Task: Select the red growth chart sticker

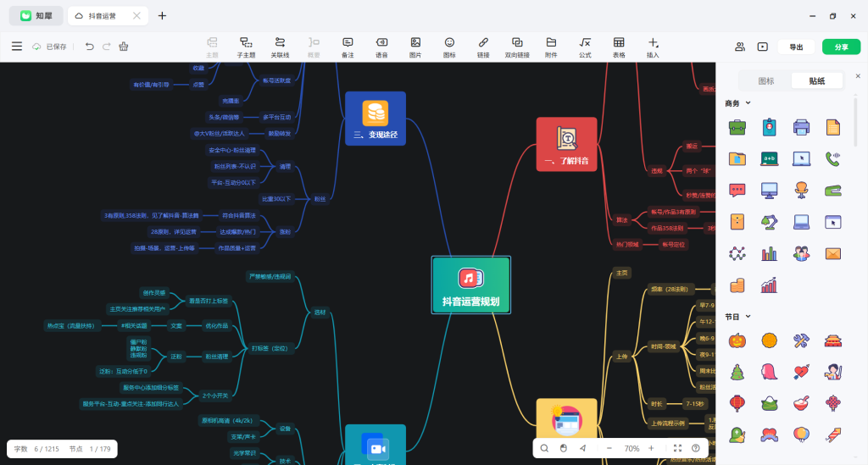Action: pos(769,285)
